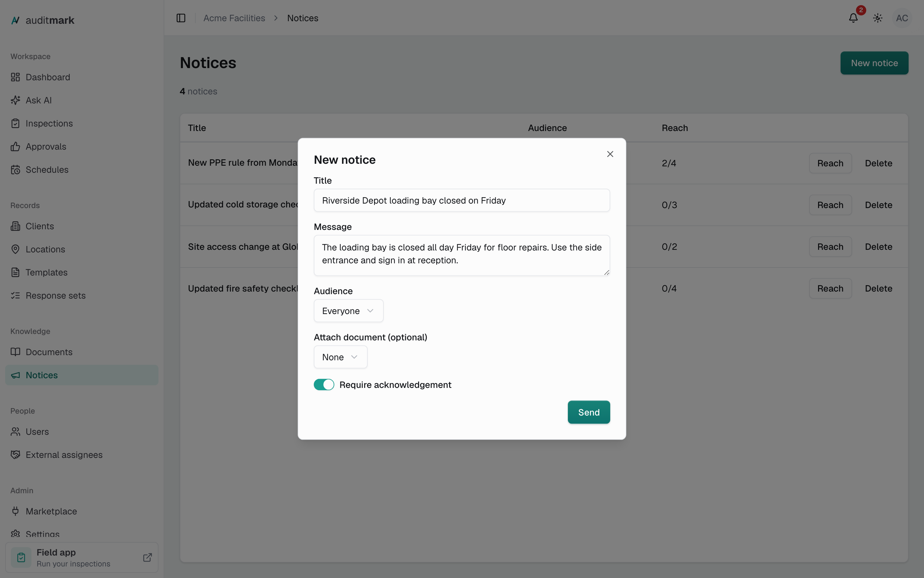Click the Dashboard grid icon
This screenshot has height=578, width=924.
click(x=15, y=77)
